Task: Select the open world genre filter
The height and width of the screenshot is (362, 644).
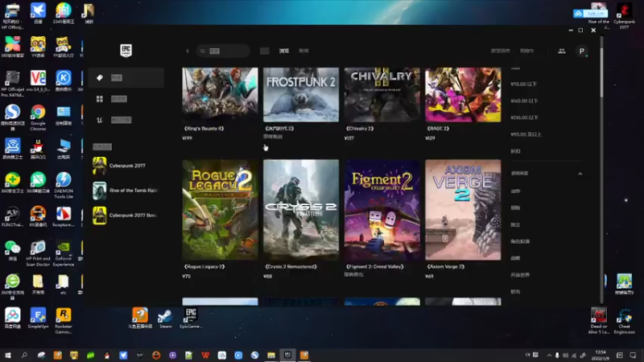Action: coord(520,275)
